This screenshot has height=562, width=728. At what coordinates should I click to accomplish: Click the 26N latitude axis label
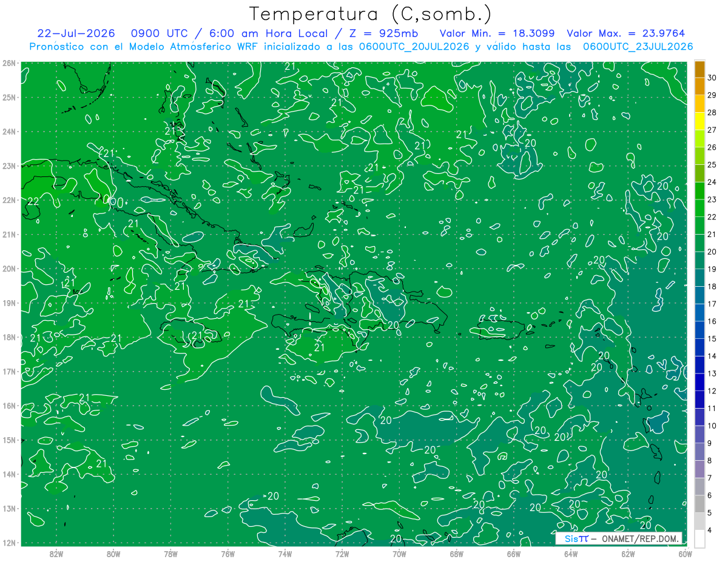tap(8, 63)
